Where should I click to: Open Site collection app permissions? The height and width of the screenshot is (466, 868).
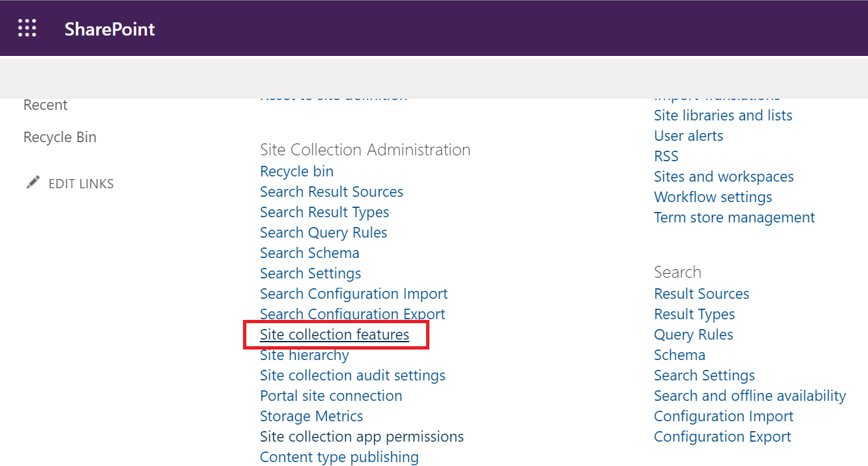pos(362,436)
